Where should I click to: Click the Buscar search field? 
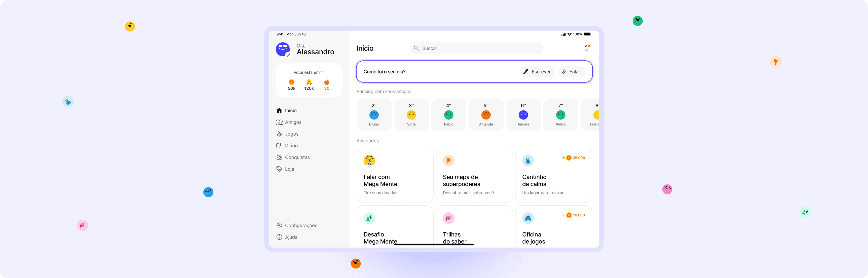point(476,48)
